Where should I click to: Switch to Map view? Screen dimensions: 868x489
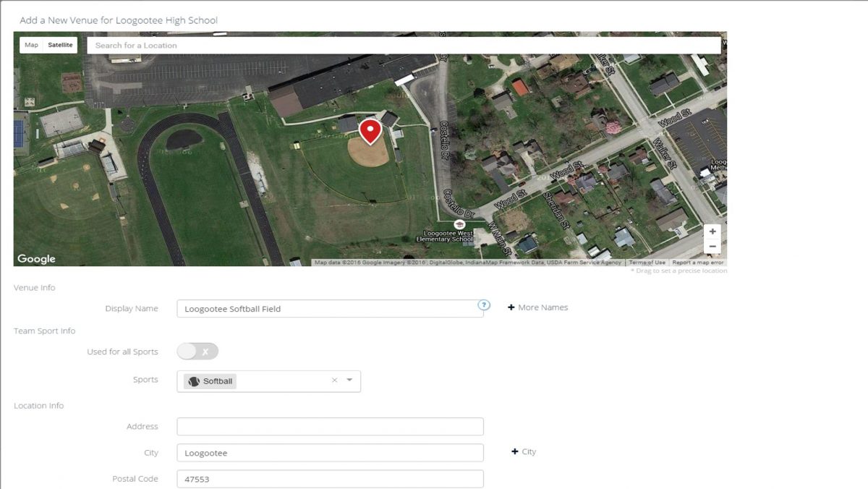(31, 45)
